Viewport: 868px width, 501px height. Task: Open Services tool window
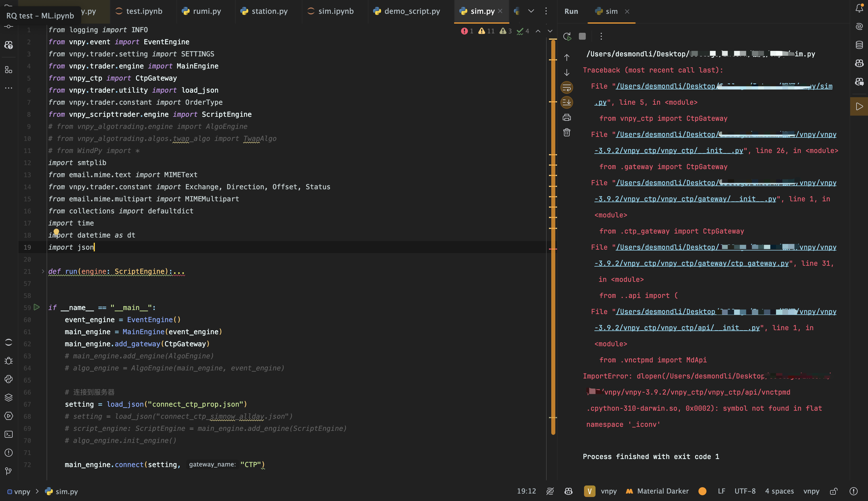pos(9,416)
